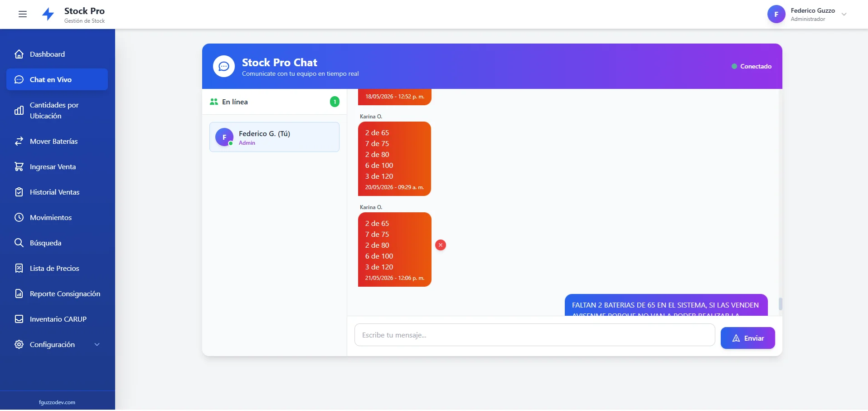Click the chat messages scrollbar thumb
The height and width of the screenshot is (411, 868).
(x=781, y=304)
